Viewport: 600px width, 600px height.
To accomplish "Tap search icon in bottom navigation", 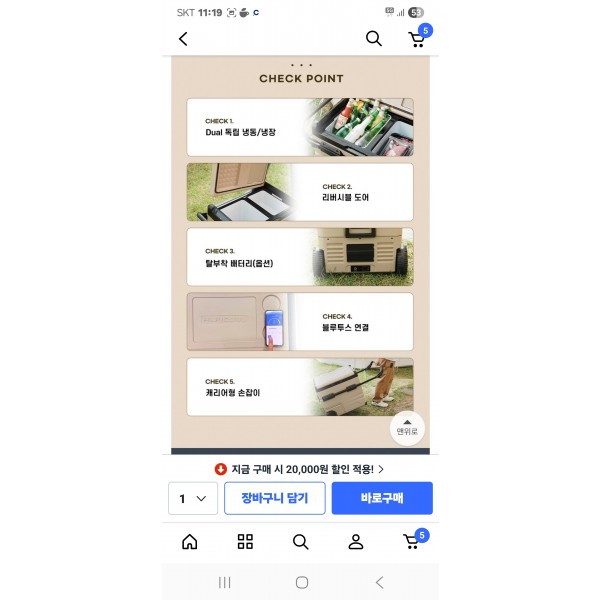I will (300, 542).
